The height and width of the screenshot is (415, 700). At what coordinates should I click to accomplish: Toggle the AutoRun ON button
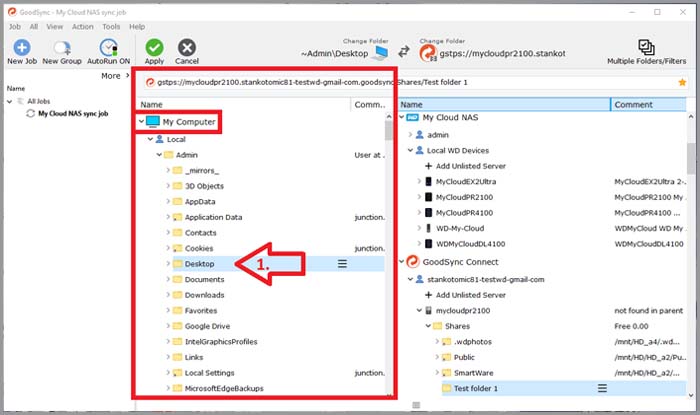108,47
